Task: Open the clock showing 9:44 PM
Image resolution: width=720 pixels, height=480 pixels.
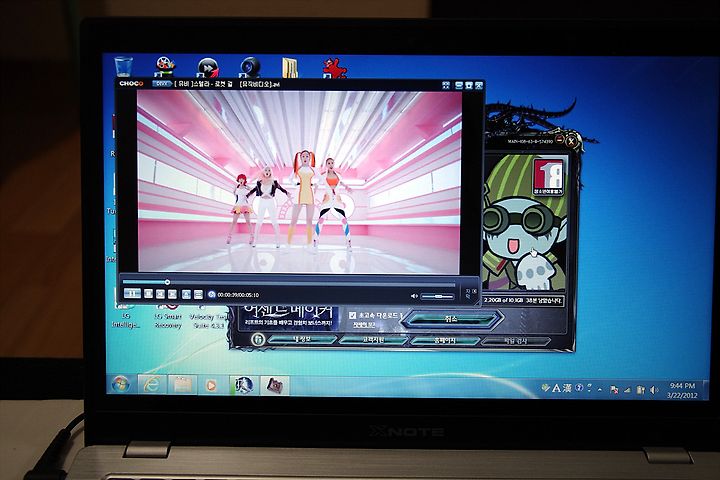Action: pyautogui.click(x=682, y=390)
